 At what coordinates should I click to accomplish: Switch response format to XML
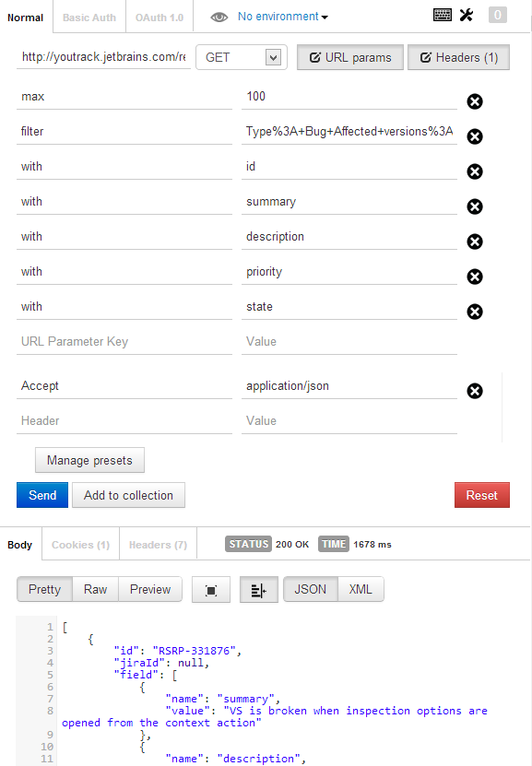[361, 589]
